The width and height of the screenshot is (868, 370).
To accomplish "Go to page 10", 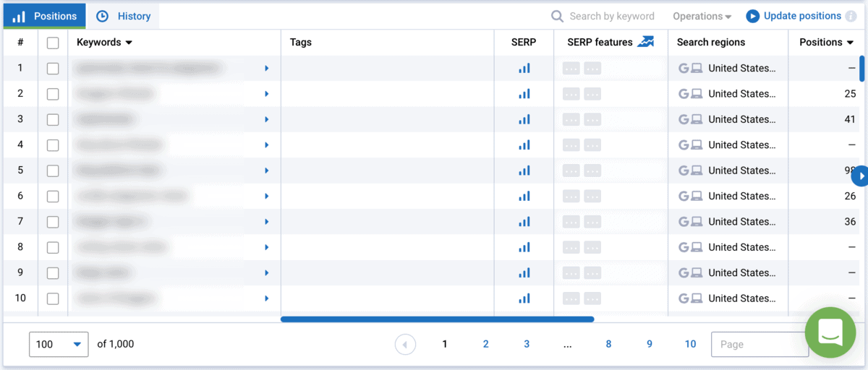I will (x=690, y=345).
